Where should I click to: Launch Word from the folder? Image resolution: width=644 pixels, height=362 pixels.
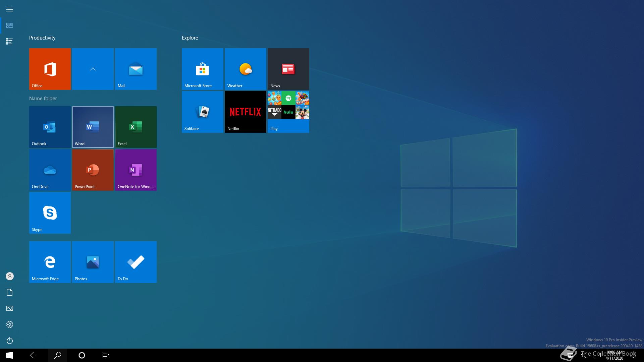tap(93, 127)
